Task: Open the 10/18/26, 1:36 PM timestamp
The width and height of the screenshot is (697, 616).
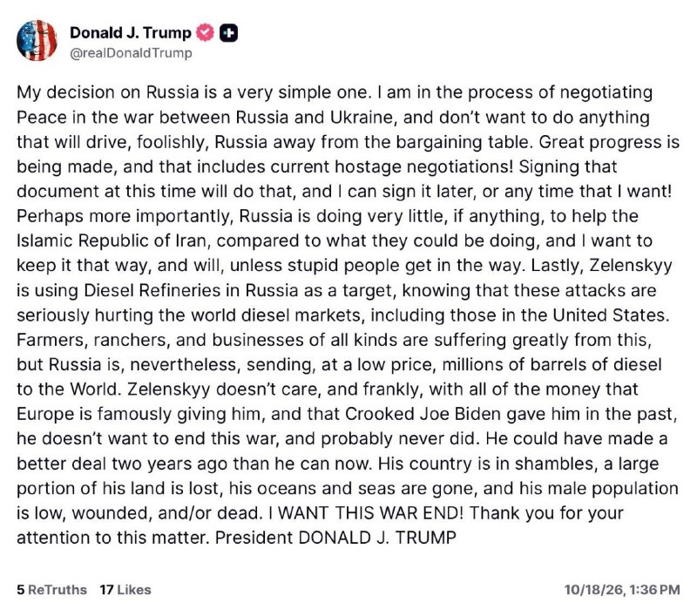Action: click(x=622, y=590)
